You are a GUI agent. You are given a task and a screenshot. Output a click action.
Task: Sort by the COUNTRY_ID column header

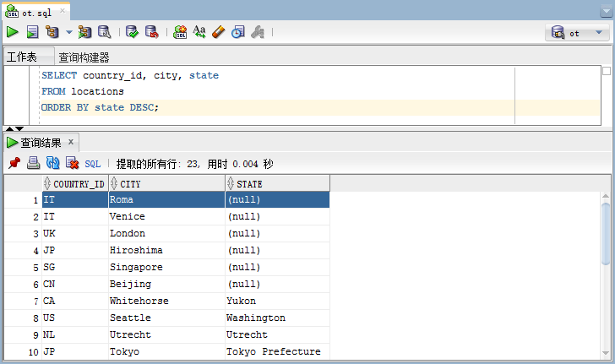(x=79, y=183)
